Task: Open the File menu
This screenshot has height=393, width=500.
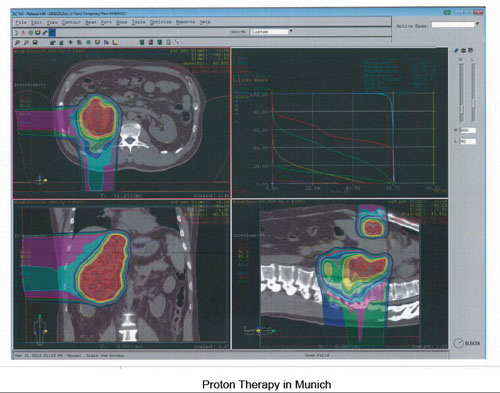Action: tap(21, 22)
